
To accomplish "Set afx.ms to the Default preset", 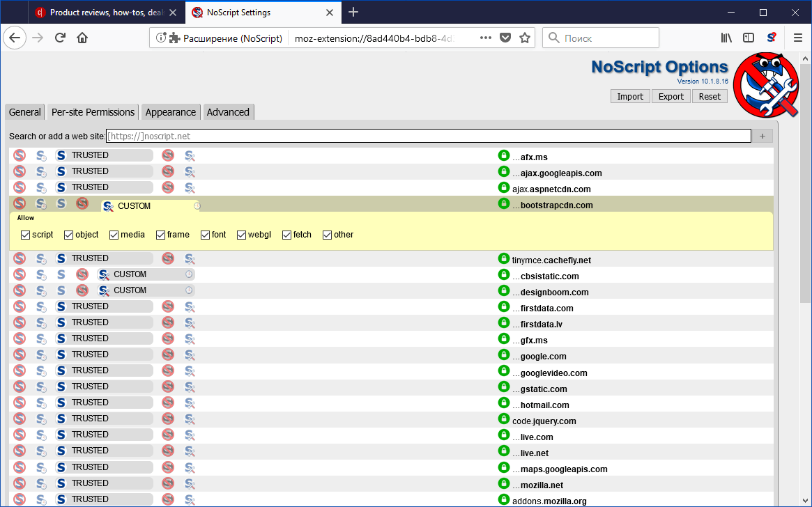I will (20, 155).
